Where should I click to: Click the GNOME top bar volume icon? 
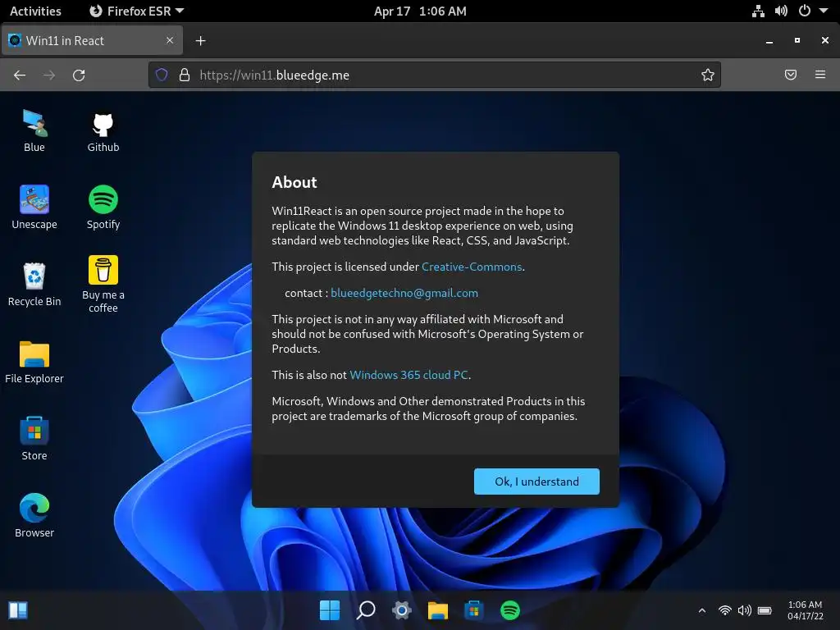[x=781, y=11]
